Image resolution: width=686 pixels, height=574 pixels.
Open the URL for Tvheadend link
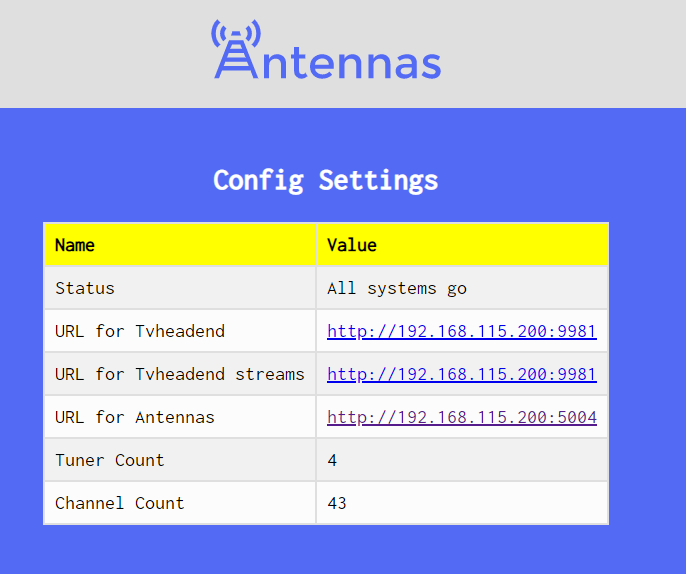point(462,331)
